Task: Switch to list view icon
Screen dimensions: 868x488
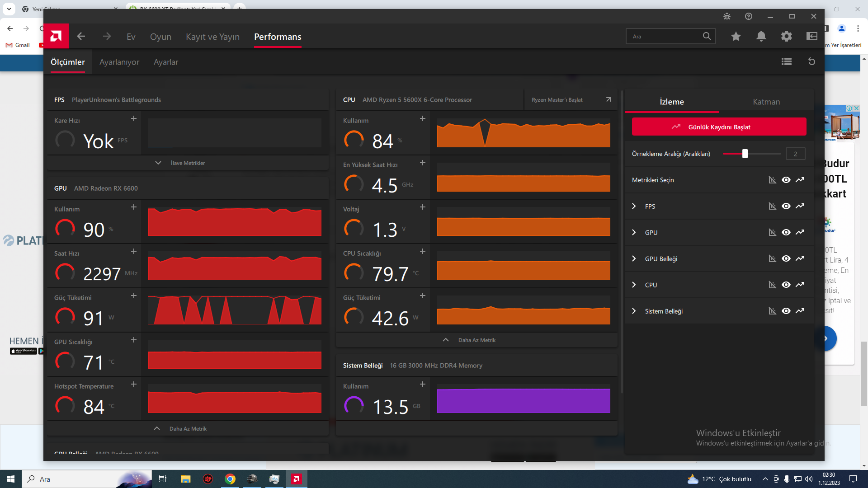Action: click(x=787, y=61)
